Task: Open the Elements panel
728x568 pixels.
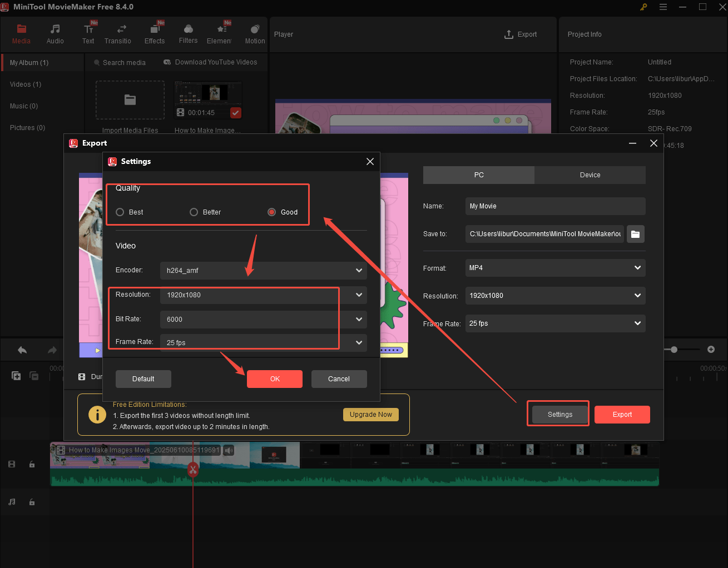Action: tap(220, 33)
